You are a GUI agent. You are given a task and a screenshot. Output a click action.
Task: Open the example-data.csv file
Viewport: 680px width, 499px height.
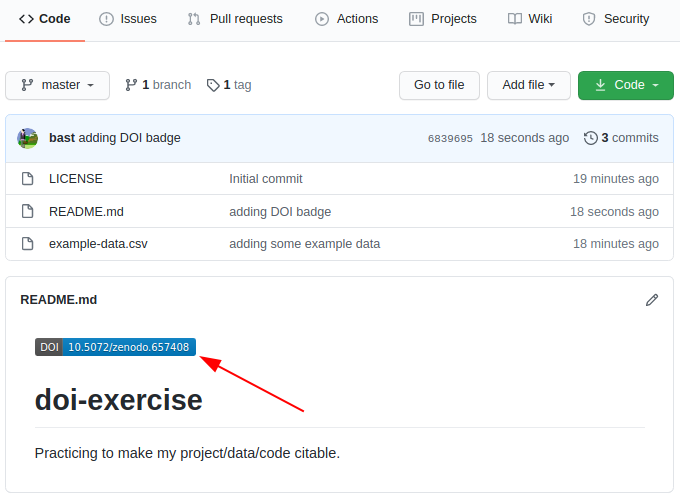click(98, 244)
